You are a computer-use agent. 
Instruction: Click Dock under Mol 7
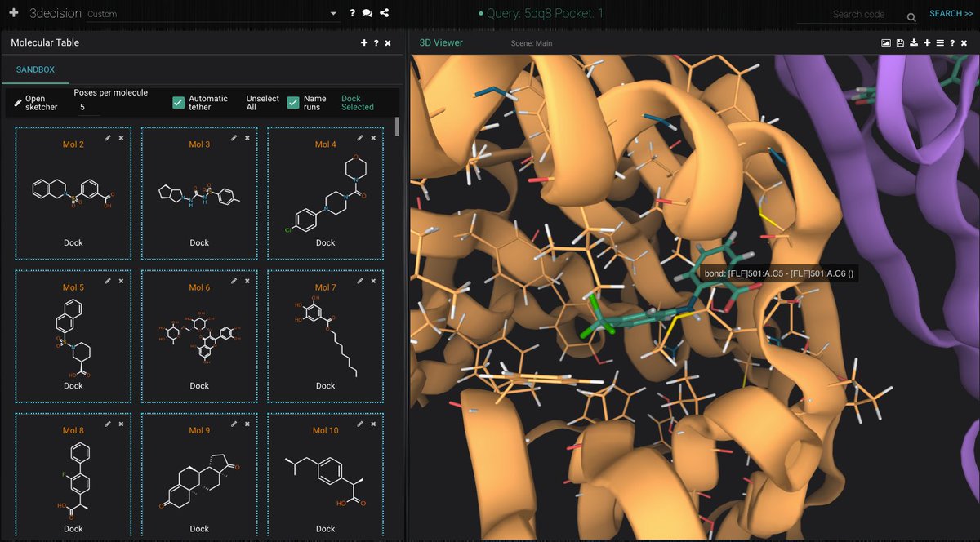point(326,385)
